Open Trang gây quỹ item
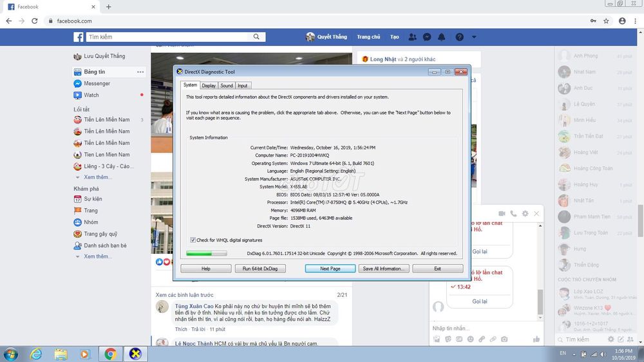 [x=95, y=234]
